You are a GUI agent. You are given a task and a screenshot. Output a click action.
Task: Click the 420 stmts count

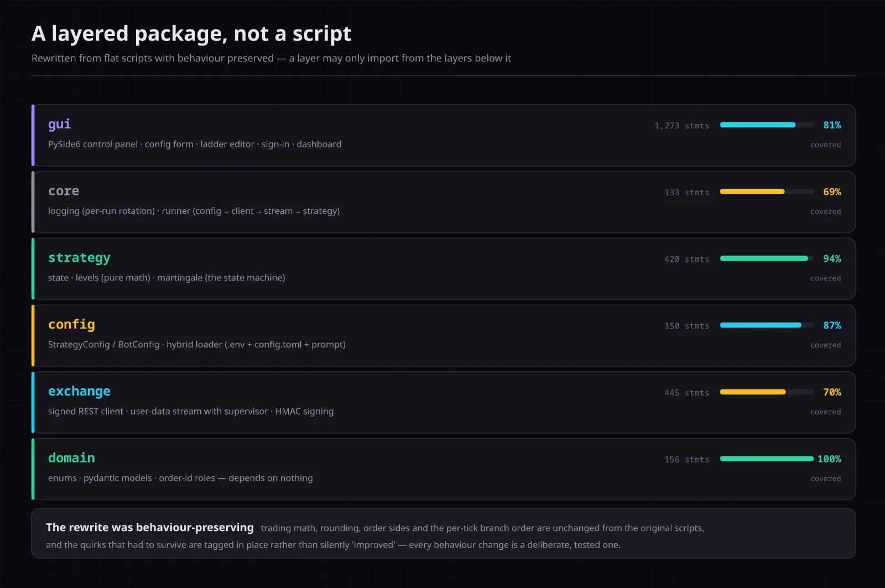tap(686, 259)
